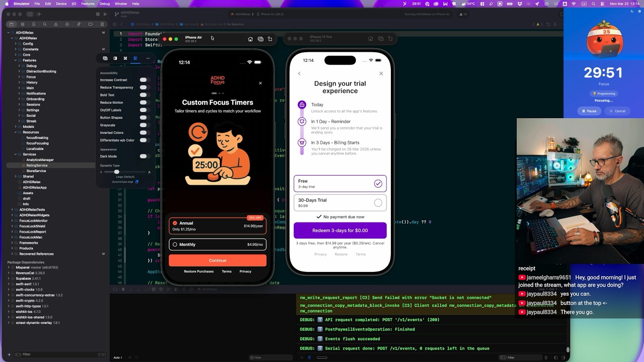Select the Monthly plan radio option
Viewport: 644px width, 362px height.
175,244
